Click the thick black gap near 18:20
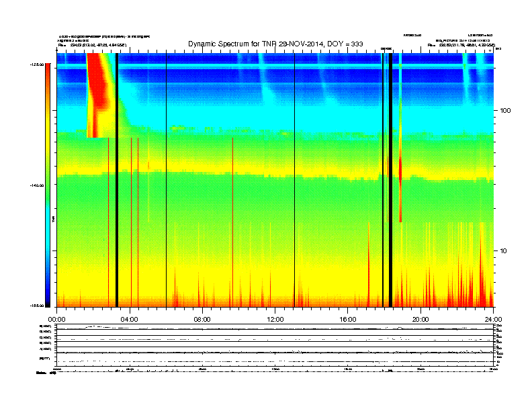 pyautogui.click(x=390, y=180)
